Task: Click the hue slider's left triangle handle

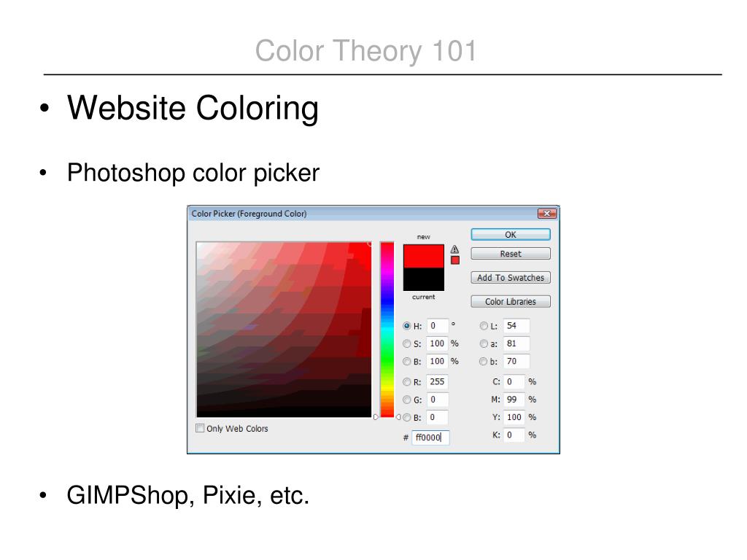Action: (376, 417)
